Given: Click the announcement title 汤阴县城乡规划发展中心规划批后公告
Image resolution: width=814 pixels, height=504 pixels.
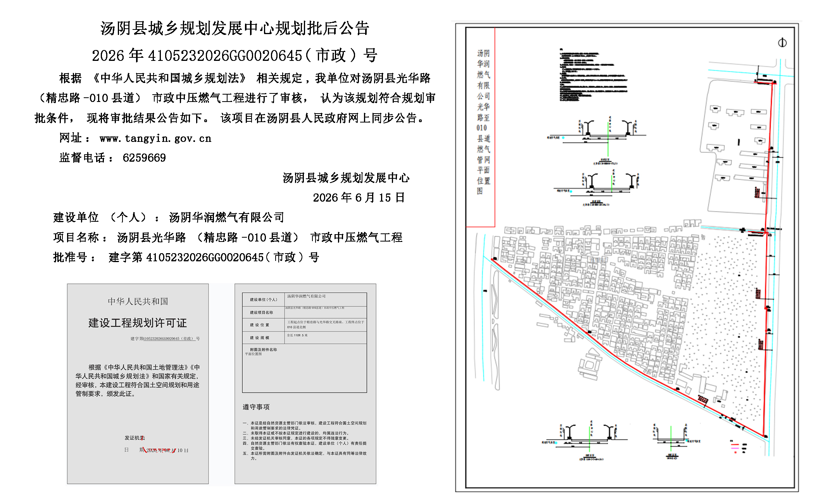Looking at the screenshot, I should [x=235, y=28].
